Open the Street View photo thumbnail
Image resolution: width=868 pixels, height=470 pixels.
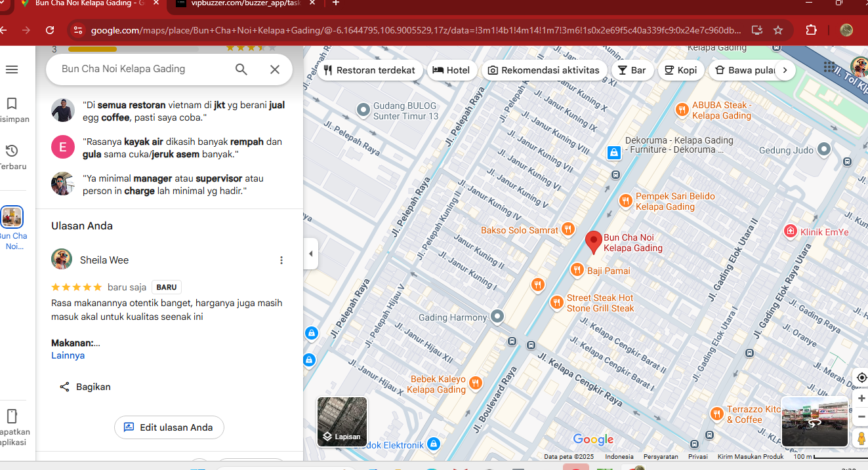(x=815, y=421)
